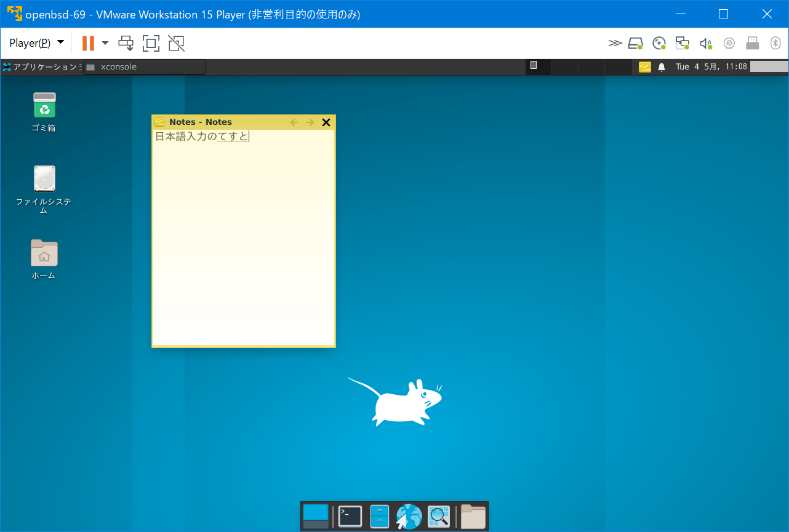Image resolution: width=789 pixels, height=532 pixels.
Task: Click the CD/DVD device icon on VMware toolbar
Action: point(659,42)
